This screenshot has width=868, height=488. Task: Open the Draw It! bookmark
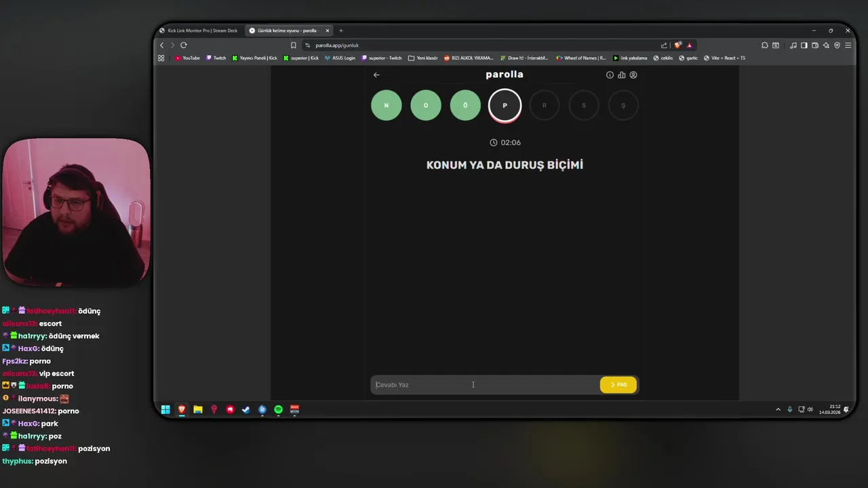point(524,58)
